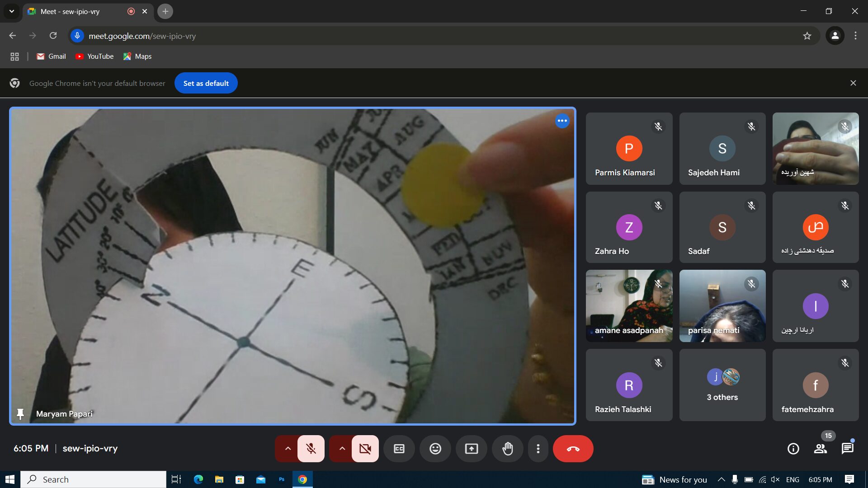The width and height of the screenshot is (868, 488).
Task: Close the Meet - sew-ipio-vry tab
Action: point(145,11)
